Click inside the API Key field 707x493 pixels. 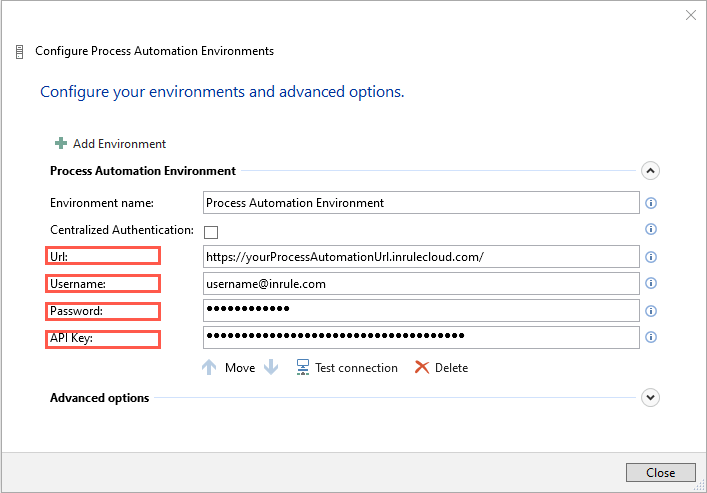tap(420, 338)
